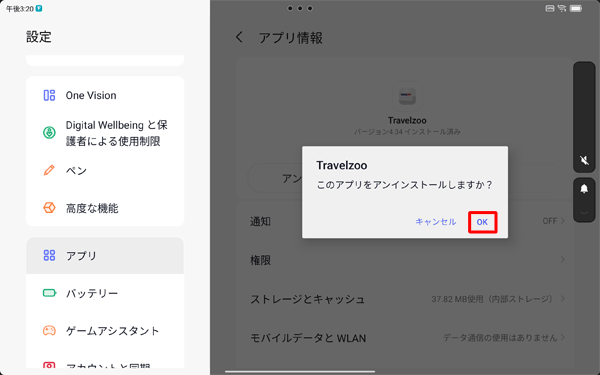Click the clock 午後3:20
Viewport: 600px width, 375px height.
20,8
